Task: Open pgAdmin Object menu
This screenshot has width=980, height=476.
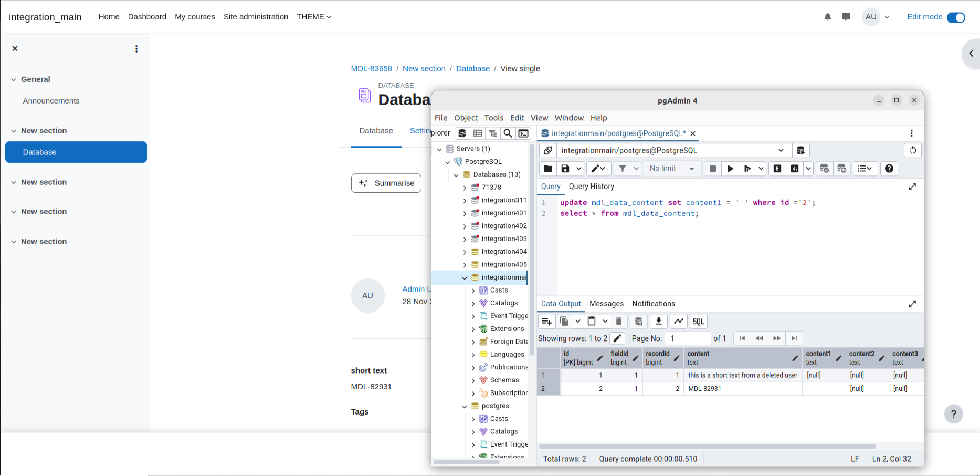Action: coord(466,118)
